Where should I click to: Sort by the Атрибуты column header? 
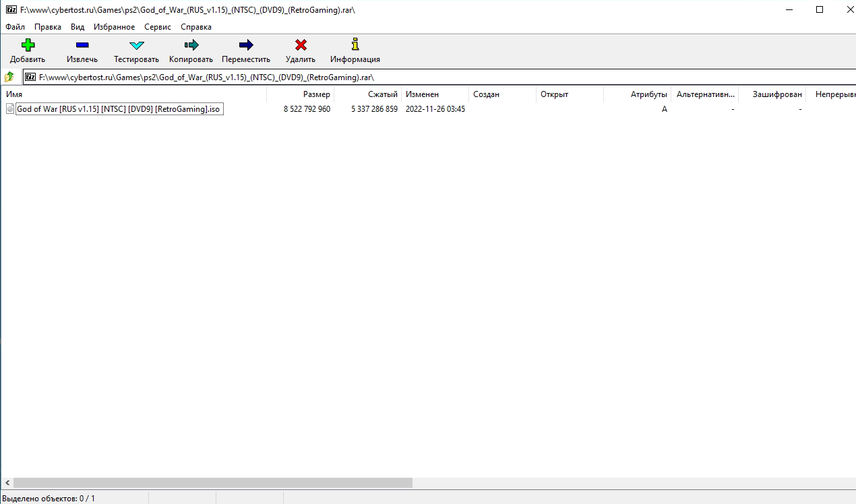[x=637, y=94]
